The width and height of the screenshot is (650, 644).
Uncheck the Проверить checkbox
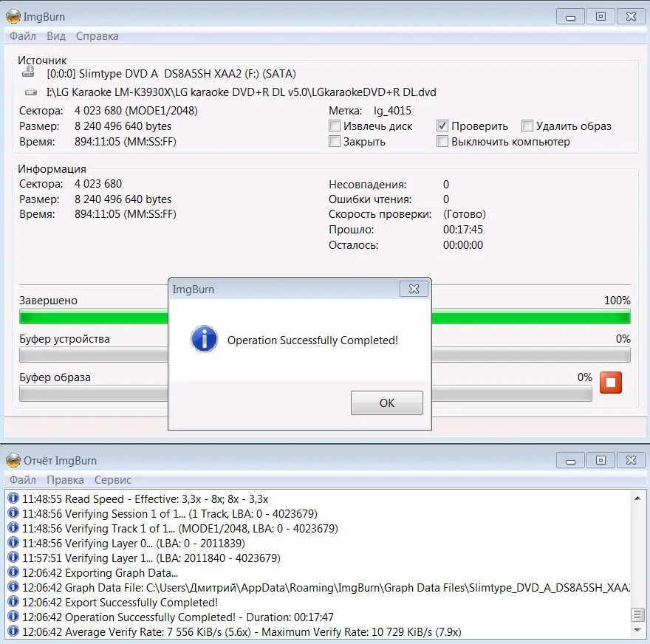click(442, 126)
